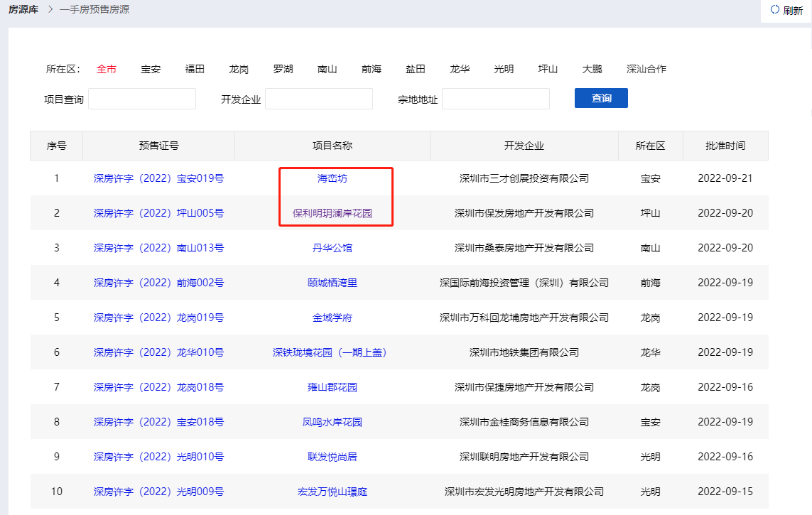Choose the 深汕合作 district filter

(646, 69)
